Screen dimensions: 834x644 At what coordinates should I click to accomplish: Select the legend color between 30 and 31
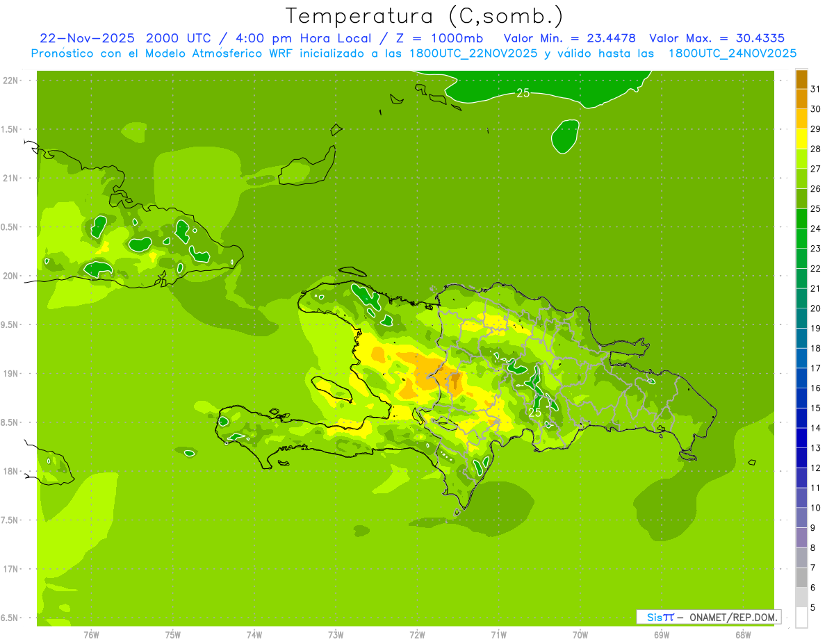(x=801, y=99)
